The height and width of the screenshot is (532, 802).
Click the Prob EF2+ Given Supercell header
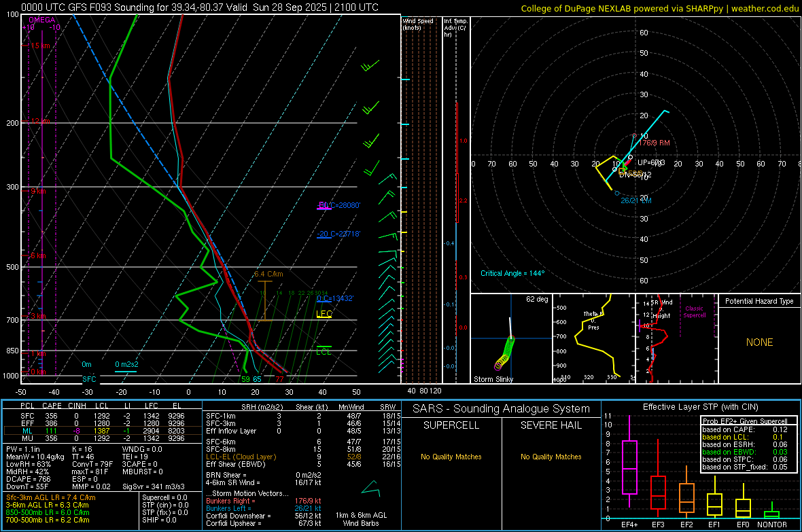click(745, 421)
